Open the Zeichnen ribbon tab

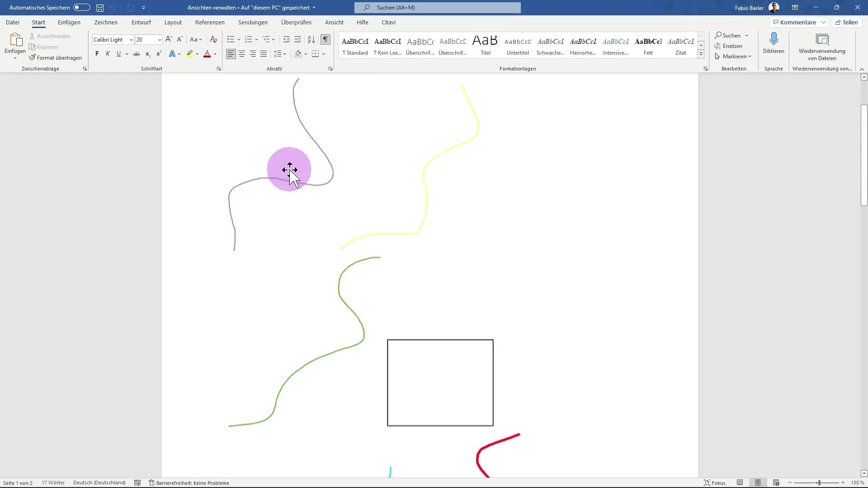(106, 22)
